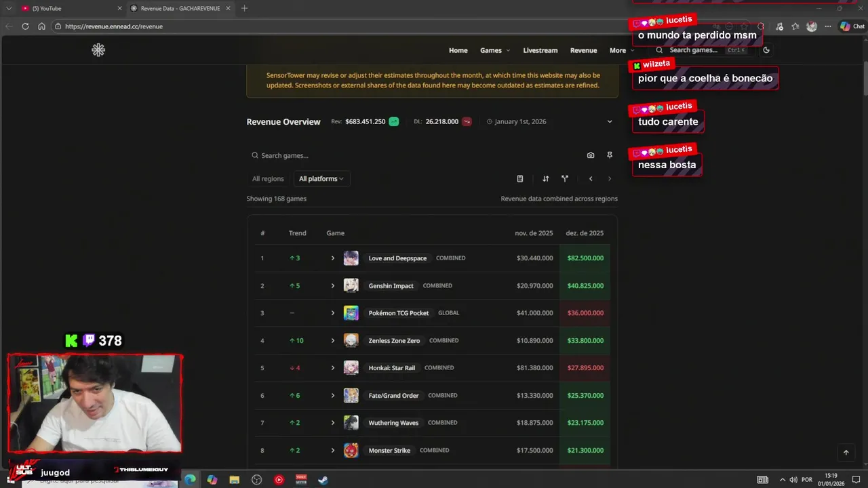
Task: Focus the Search games field above table
Action: pyautogui.click(x=414, y=155)
